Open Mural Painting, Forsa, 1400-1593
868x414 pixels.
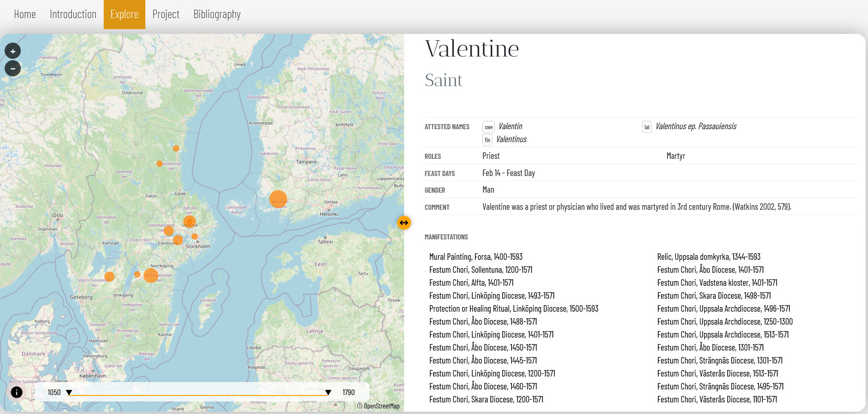point(476,257)
